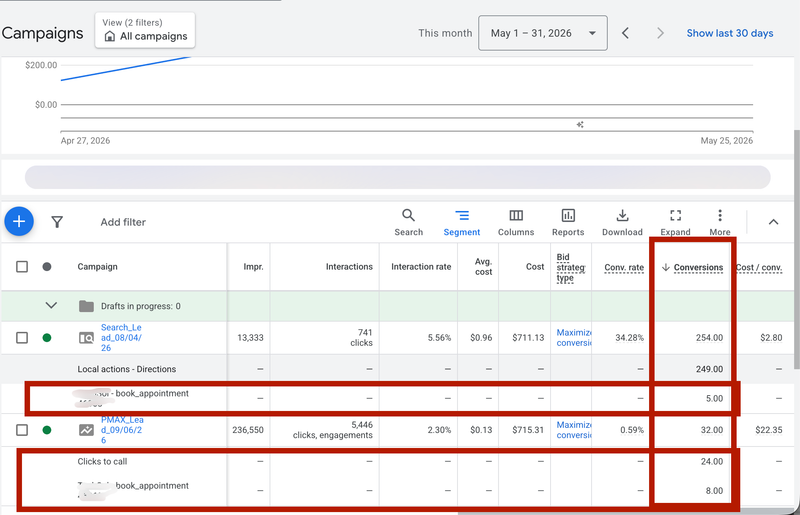Click the 236,550 impressions cell

[x=248, y=430]
